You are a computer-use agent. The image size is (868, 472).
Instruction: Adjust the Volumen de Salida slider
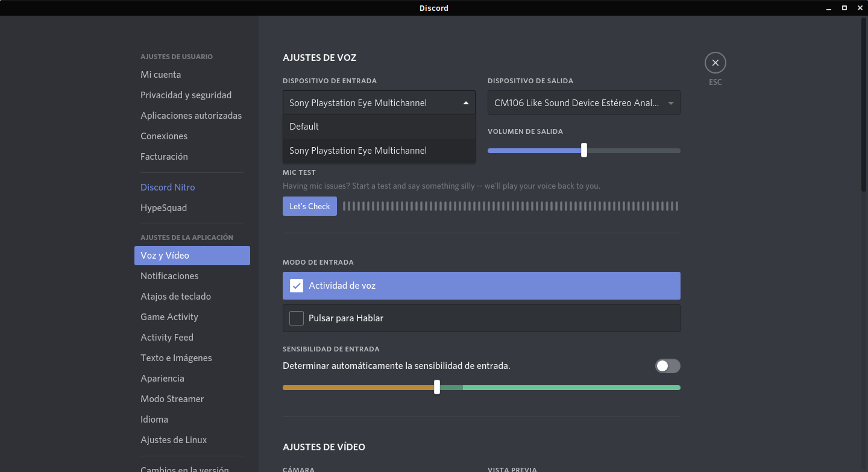pyautogui.click(x=583, y=150)
